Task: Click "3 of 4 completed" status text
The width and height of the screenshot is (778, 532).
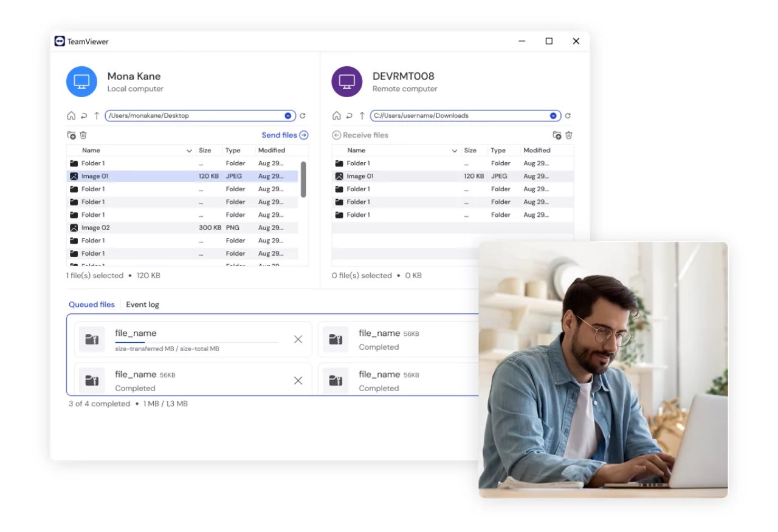Action: click(99, 404)
